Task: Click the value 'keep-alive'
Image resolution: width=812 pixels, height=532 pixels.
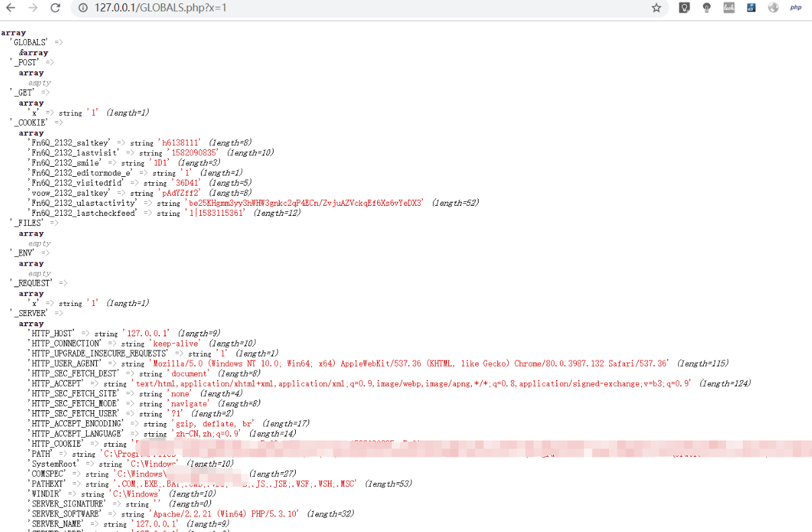Action: pyautogui.click(x=175, y=344)
